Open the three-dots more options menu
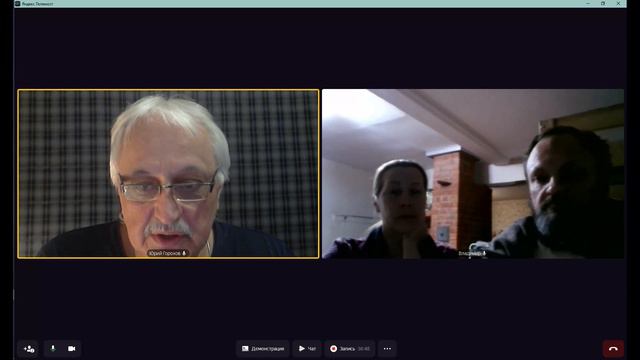Viewport: 640px width, 360px height. pos(387,349)
